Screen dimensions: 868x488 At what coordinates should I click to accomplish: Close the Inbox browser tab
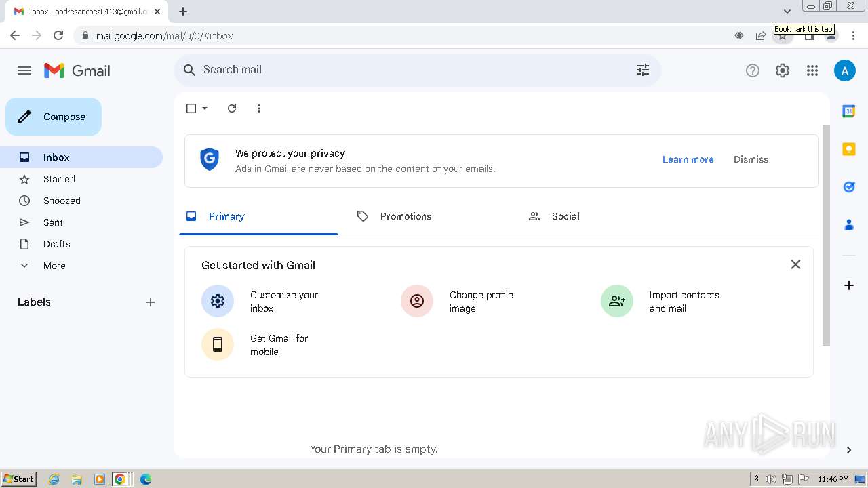(157, 12)
